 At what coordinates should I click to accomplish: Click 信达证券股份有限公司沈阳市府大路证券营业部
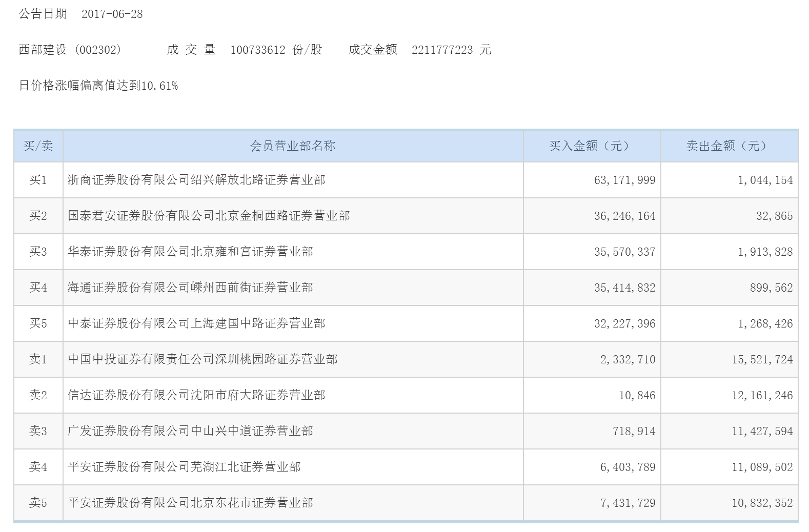[x=196, y=395]
